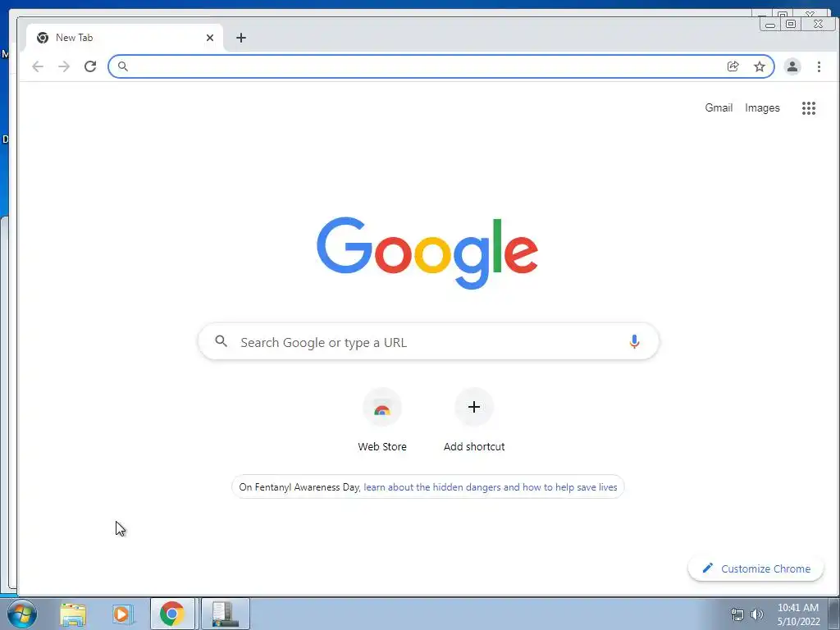Click the address bar search magnifier icon
This screenshot has width=840, height=630.
(123, 66)
